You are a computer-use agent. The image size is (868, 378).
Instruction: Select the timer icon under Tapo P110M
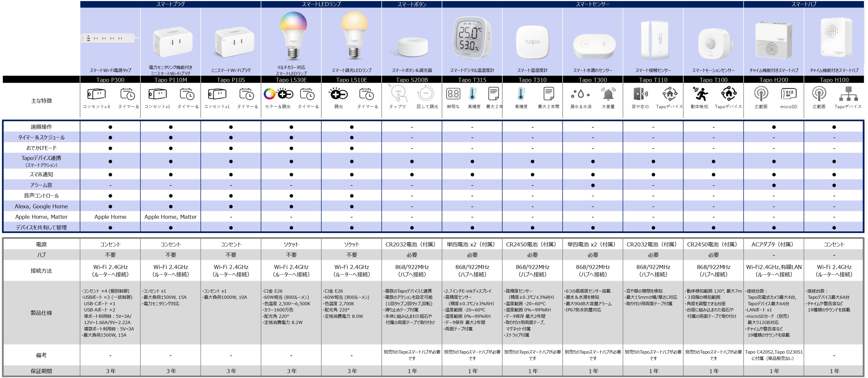pyautogui.click(x=187, y=94)
